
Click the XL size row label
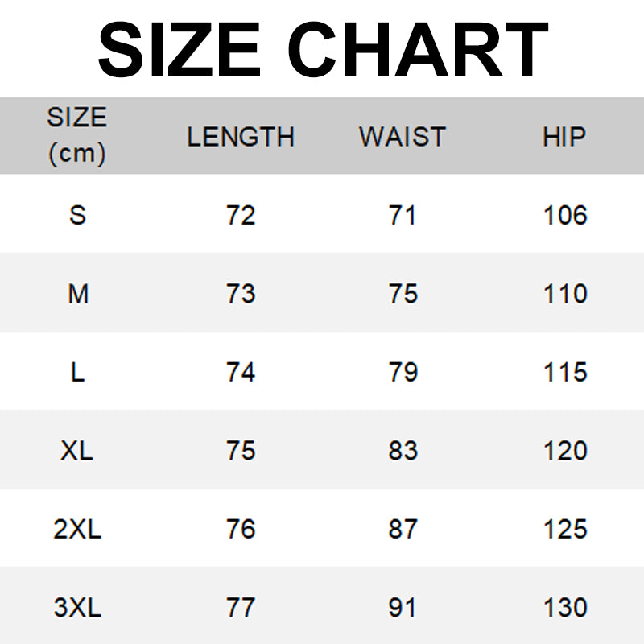[77, 451]
